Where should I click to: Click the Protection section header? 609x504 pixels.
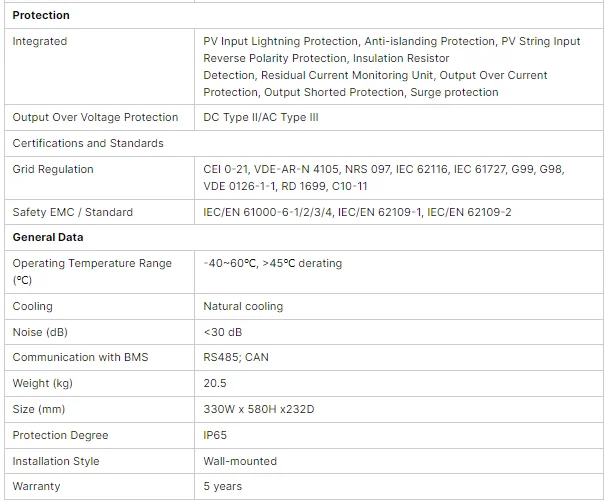click(x=41, y=15)
